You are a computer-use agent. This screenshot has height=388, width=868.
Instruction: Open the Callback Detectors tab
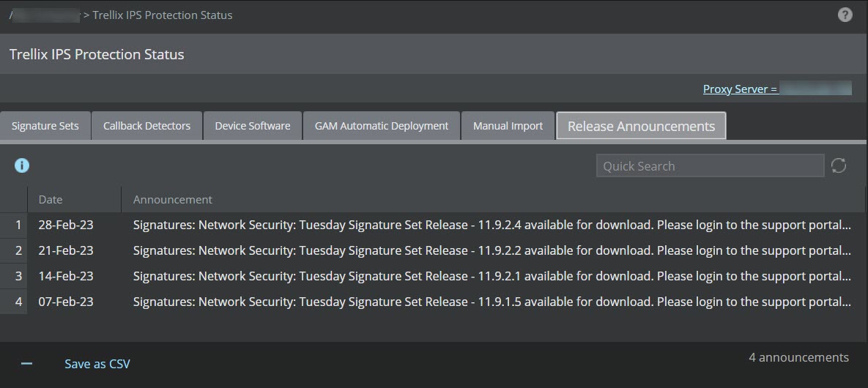[146, 126]
